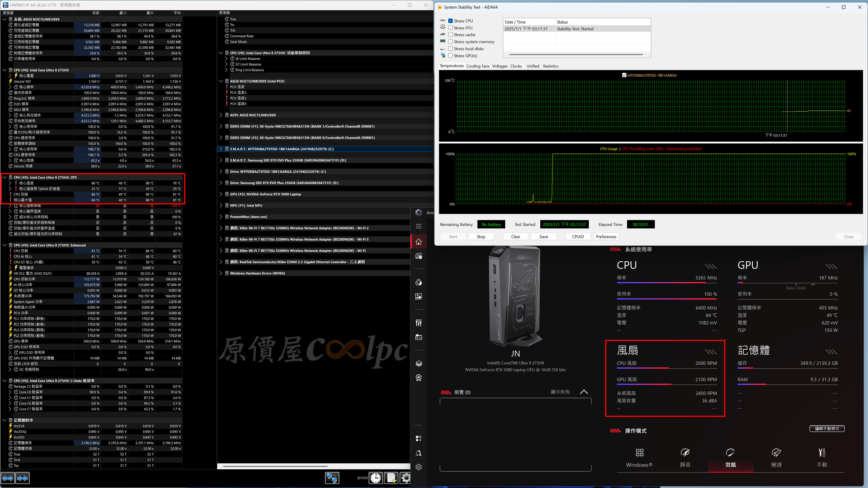Screen dimensions: 868x488
Task: Click Clear button in AIDA64
Action: click(x=515, y=237)
